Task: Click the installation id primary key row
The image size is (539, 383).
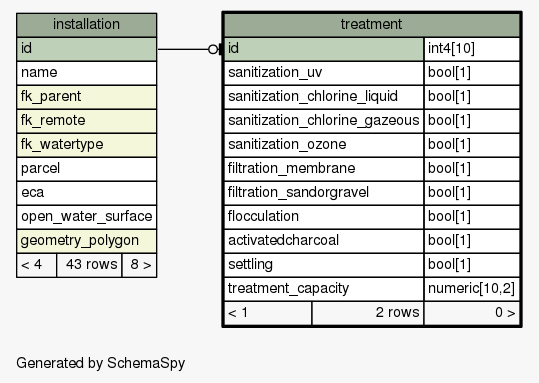Action: click(x=87, y=49)
